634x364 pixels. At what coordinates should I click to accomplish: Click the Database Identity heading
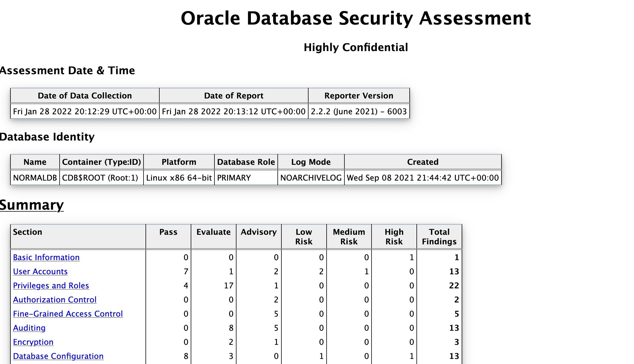[47, 137]
